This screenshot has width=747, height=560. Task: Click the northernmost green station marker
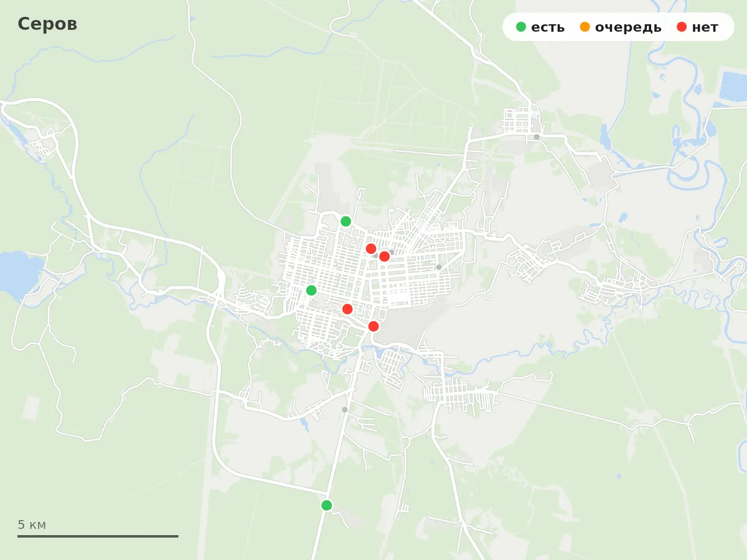click(x=346, y=222)
